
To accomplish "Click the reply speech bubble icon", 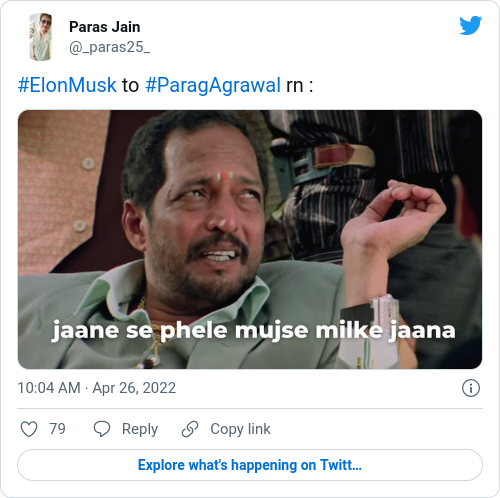I will click(102, 429).
